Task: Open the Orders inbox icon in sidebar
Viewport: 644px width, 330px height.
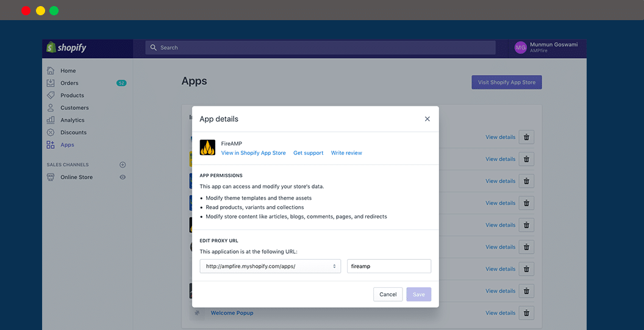Action: coord(51,83)
